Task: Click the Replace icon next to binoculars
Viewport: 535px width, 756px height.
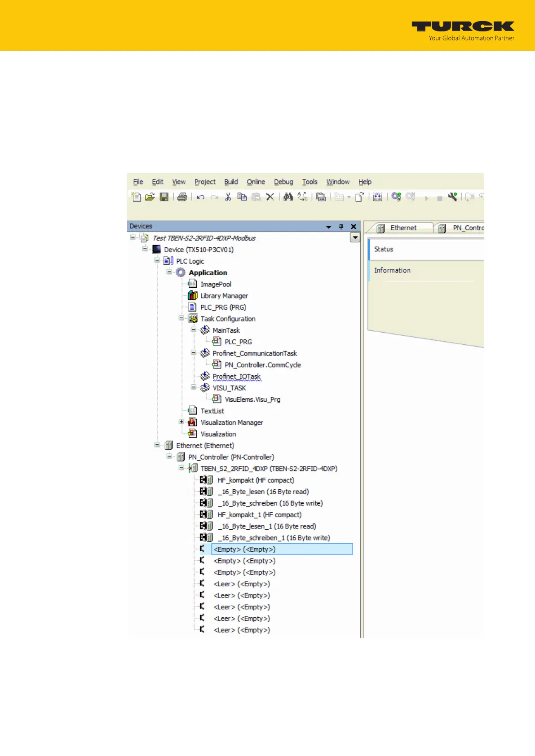Action: click(302, 197)
